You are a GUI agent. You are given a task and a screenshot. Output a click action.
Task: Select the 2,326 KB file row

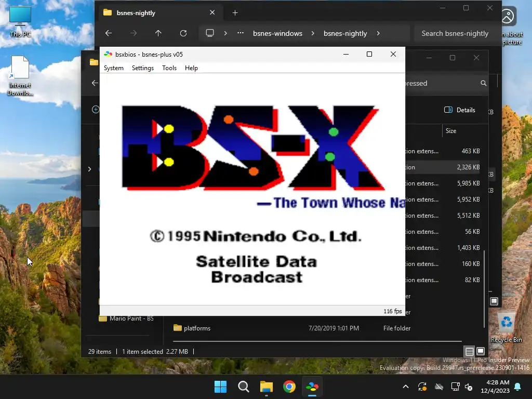click(x=443, y=167)
